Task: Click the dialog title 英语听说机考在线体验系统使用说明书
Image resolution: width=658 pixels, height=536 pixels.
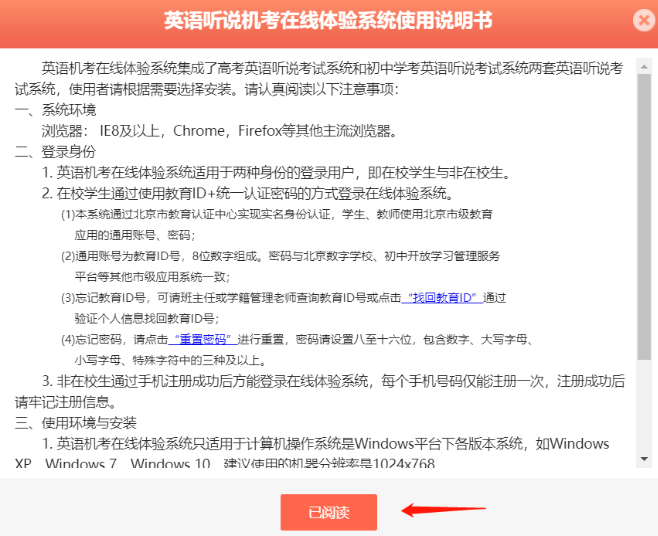Action: coord(328,21)
